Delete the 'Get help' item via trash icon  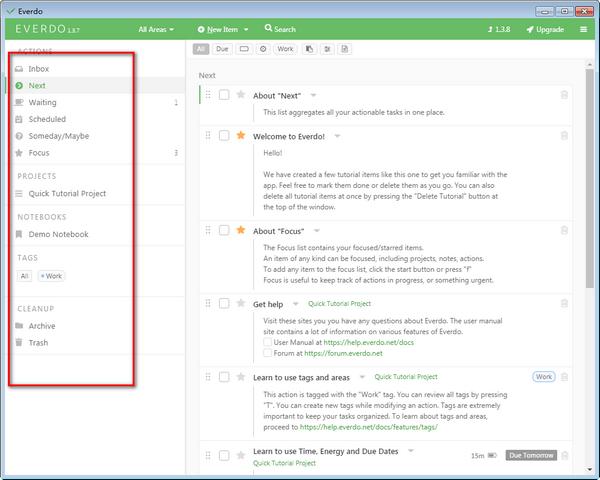pyautogui.click(x=564, y=303)
